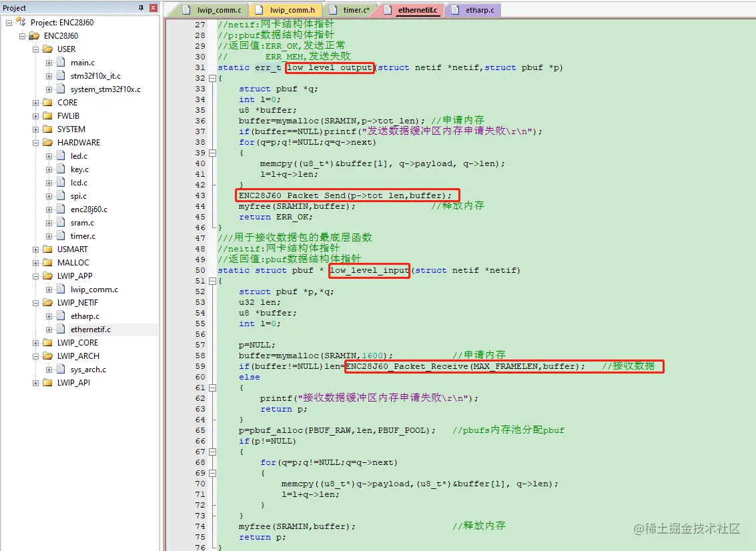Expand the FWLIB group
756x551 pixels.
pos(35,116)
